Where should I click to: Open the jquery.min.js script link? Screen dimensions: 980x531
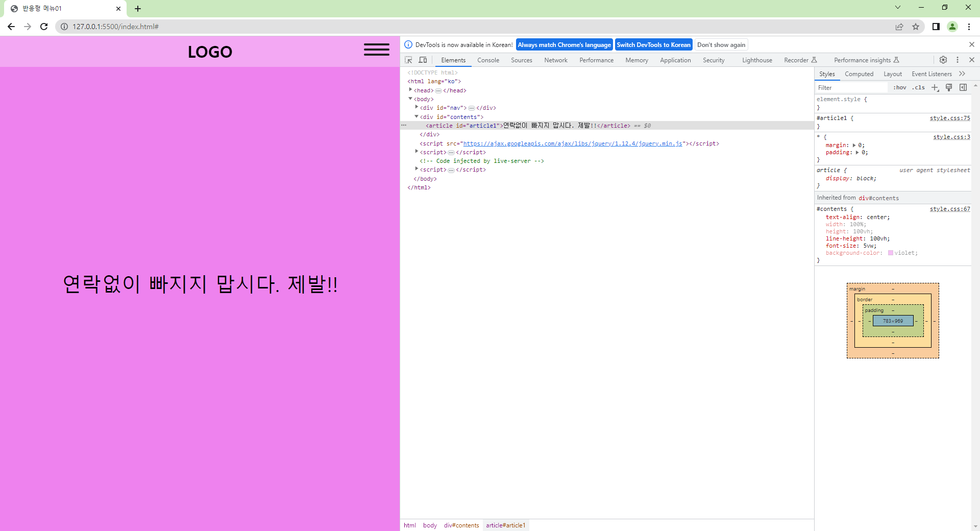(x=573, y=144)
